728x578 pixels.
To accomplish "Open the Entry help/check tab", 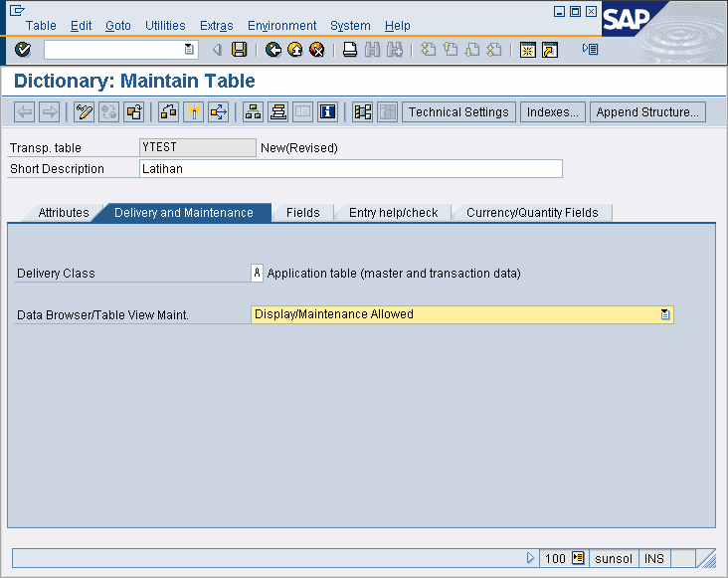I will coord(393,213).
